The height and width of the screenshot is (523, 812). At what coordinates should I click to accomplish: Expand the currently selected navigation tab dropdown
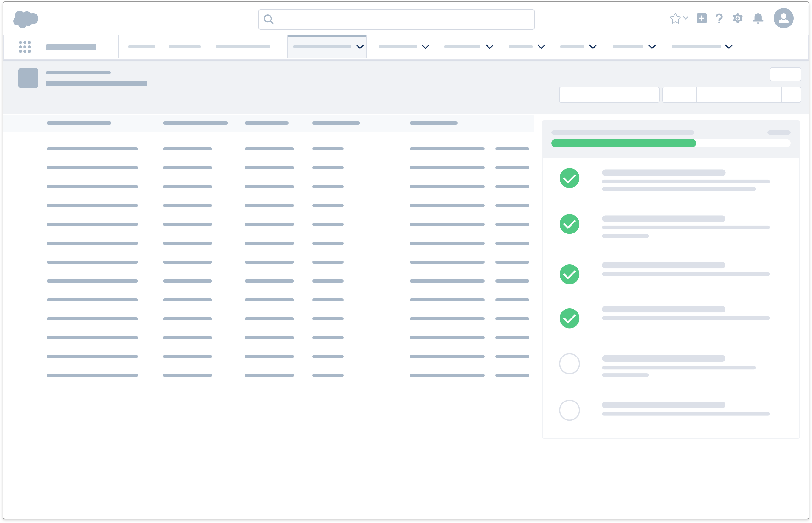pyautogui.click(x=360, y=47)
